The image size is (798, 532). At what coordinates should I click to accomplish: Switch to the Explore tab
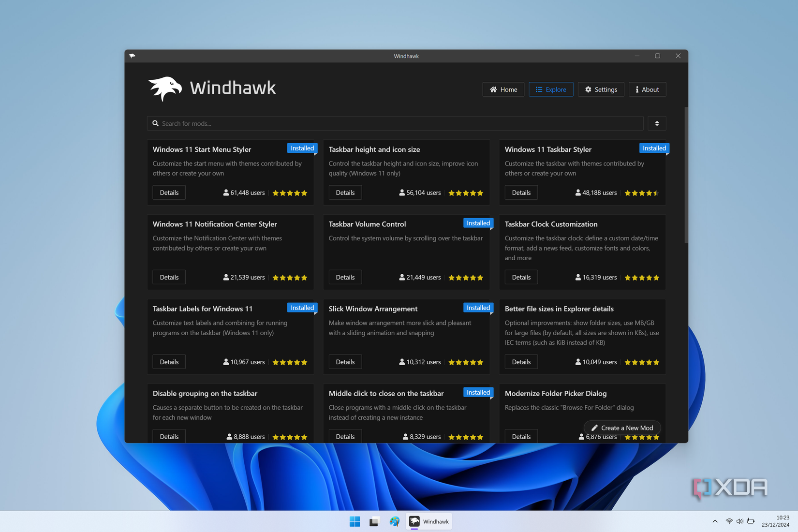click(551, 89)
